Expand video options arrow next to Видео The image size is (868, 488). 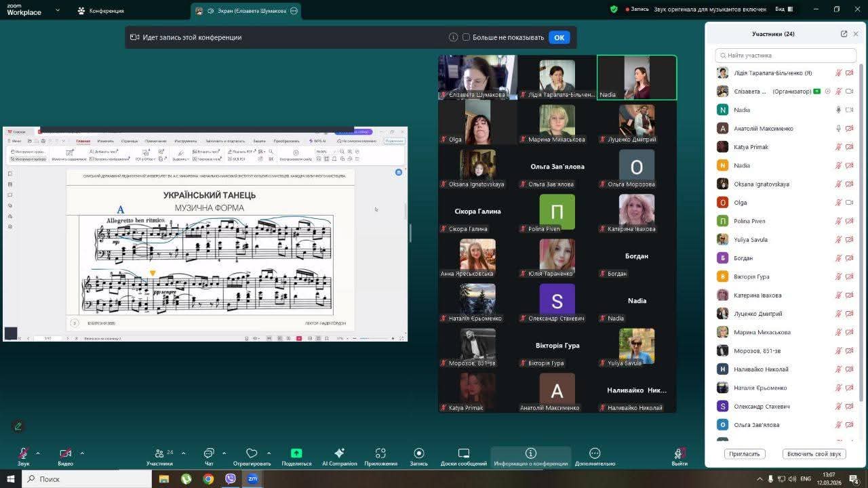click(82, 453)
